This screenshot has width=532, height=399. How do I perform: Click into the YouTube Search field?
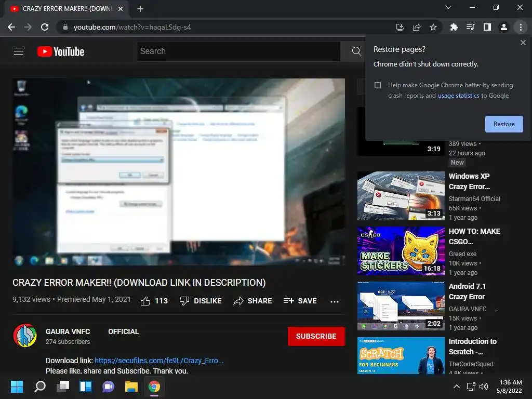coord(238,51)
